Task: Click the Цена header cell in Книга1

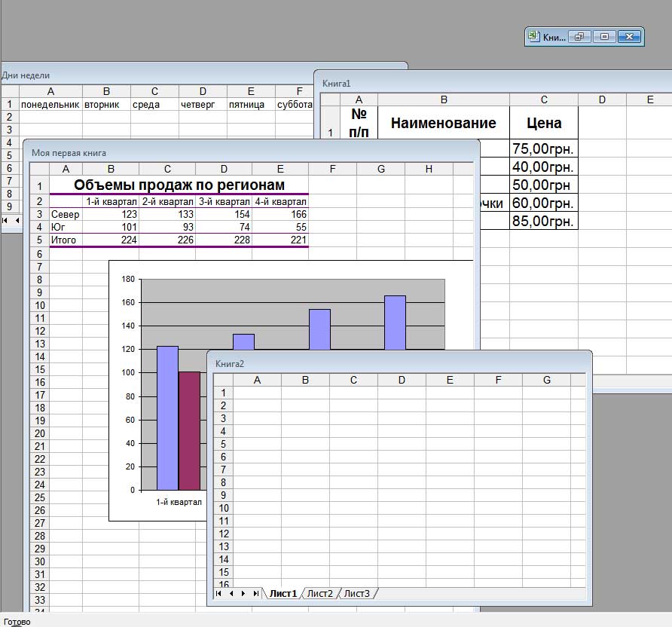Action: (x=543, y=123)
